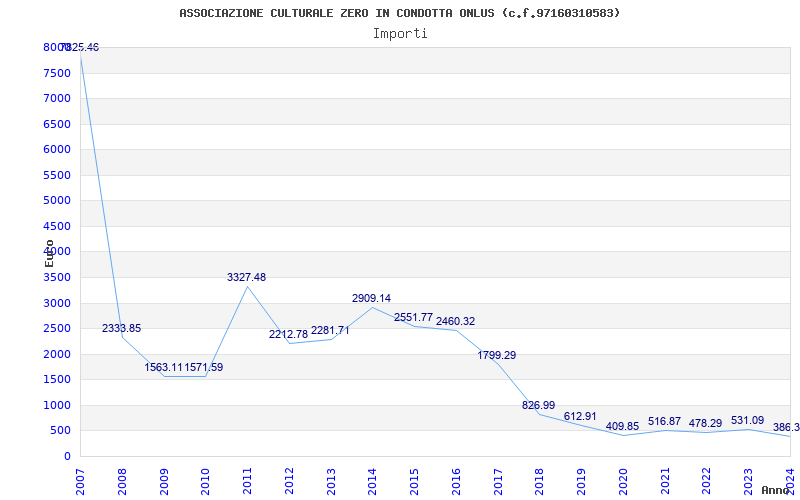The height and width of the screenshot is (500, 800).
Task: Click the y-axis tick 5500
Action: pos(57,175)
